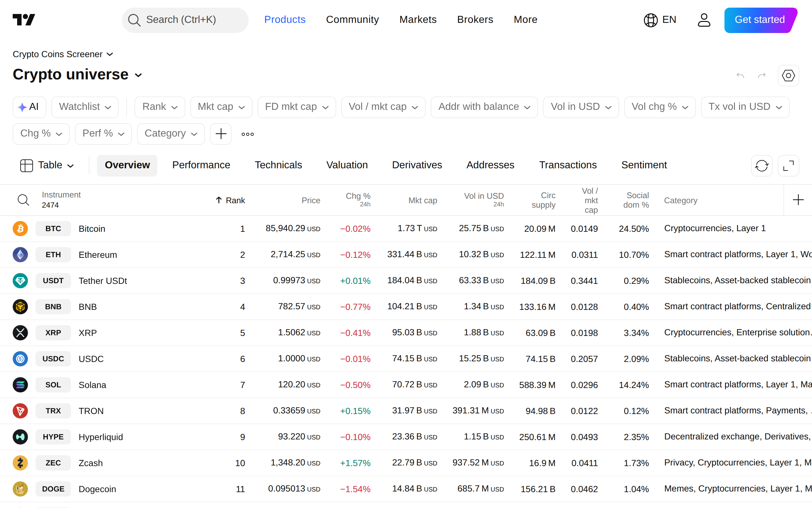Switch to the Technicals tab
Screen dimensions: 812x508
278,165
